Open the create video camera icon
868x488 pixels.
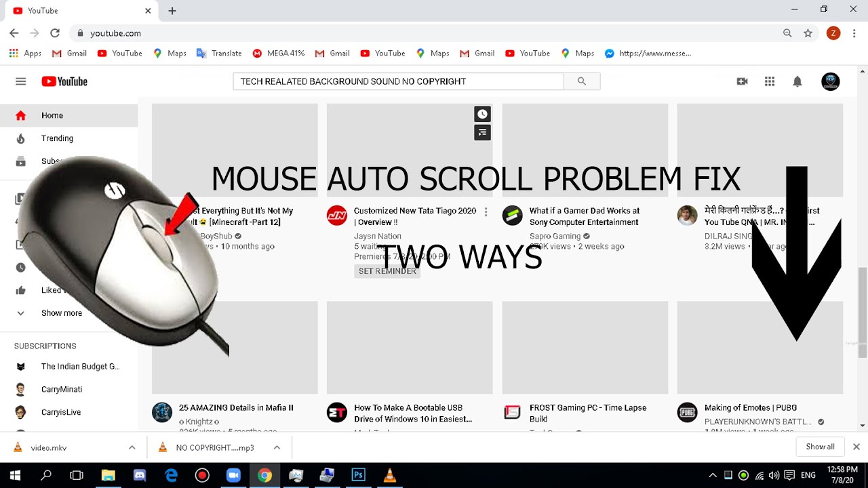pyautogui.click(x=742, y=81)
